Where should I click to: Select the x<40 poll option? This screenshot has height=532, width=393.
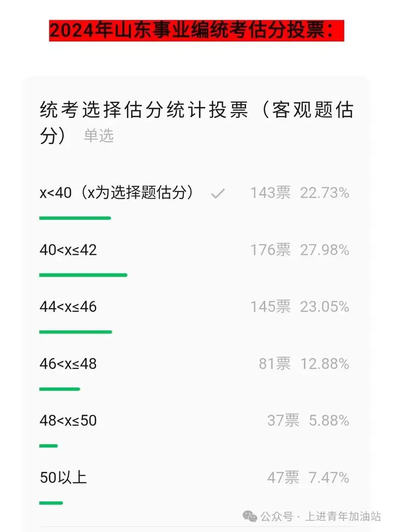pyautogui.click(x=195, y=203)
